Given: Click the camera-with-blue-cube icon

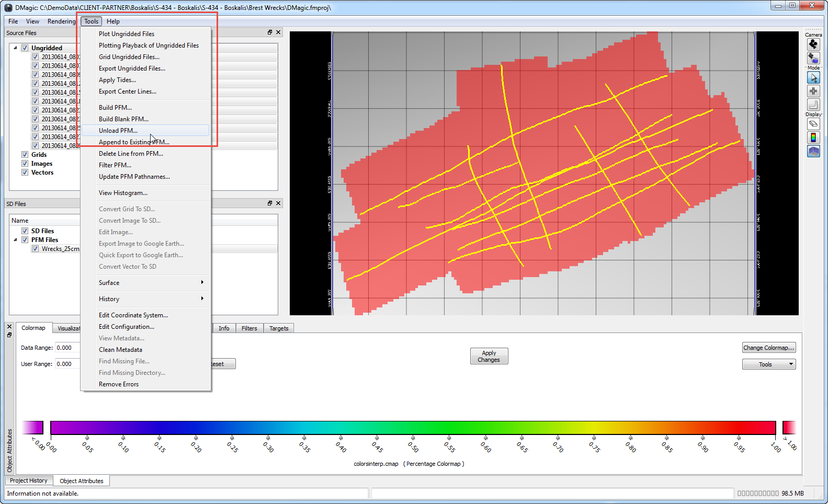Looking at the screenshot, I should [813, 58].
